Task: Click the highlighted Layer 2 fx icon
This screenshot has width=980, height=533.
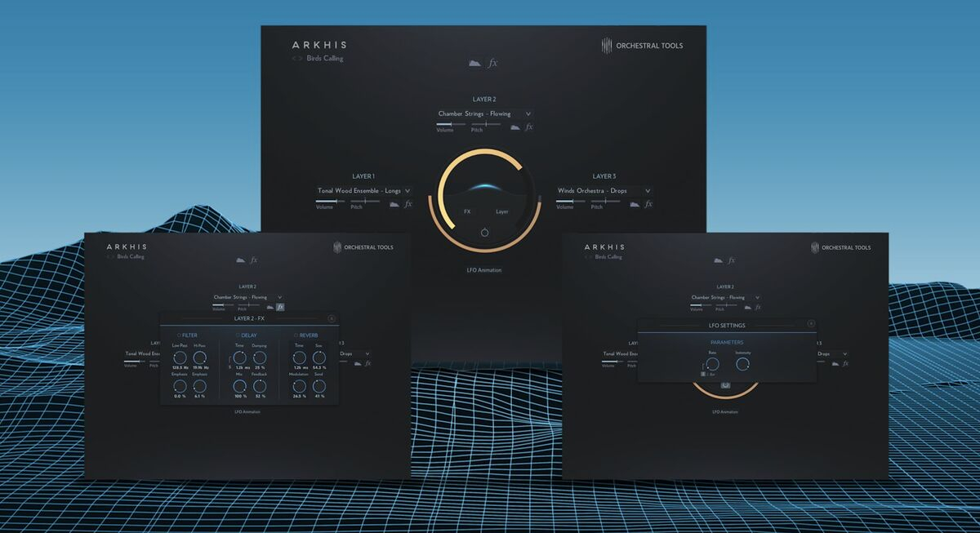Action: pyautogui.click(x=280, y=308)
